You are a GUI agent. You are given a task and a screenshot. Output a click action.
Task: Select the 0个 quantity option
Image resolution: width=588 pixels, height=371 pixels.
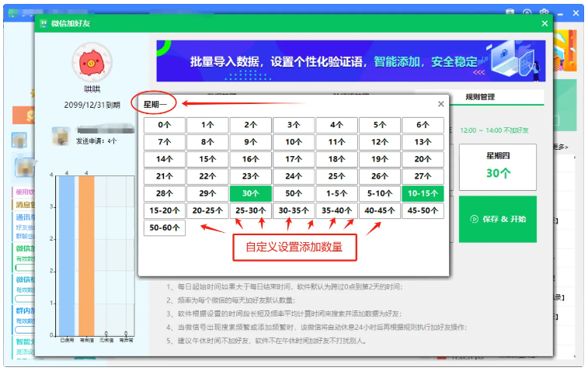click(x=164, y=125)
